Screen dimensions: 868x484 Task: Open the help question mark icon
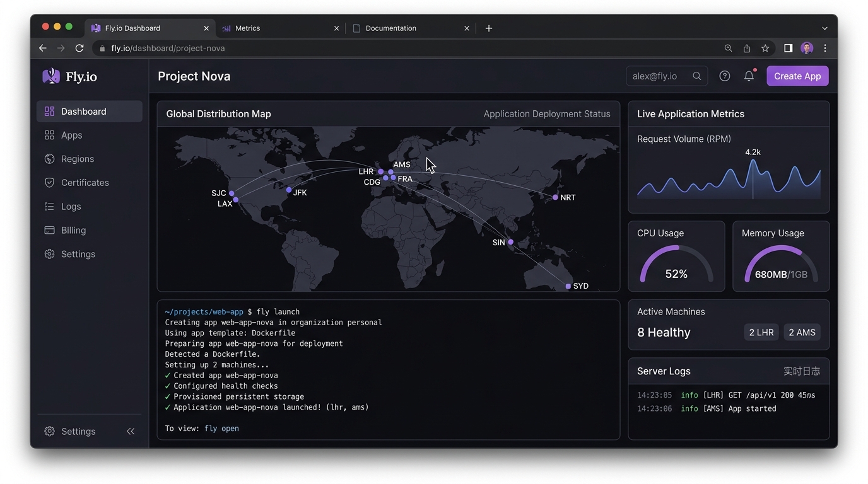[725, 76]
